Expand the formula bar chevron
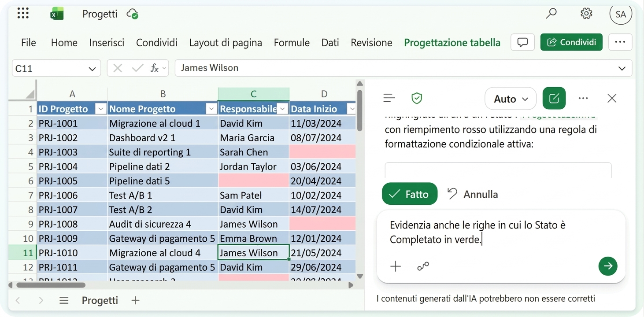 coord(622,68)
